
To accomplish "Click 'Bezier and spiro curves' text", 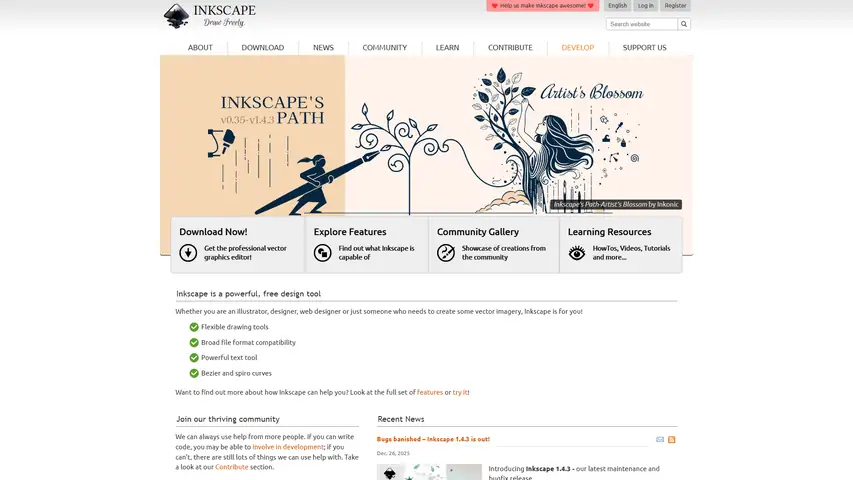I will click(x=236, y=373).
